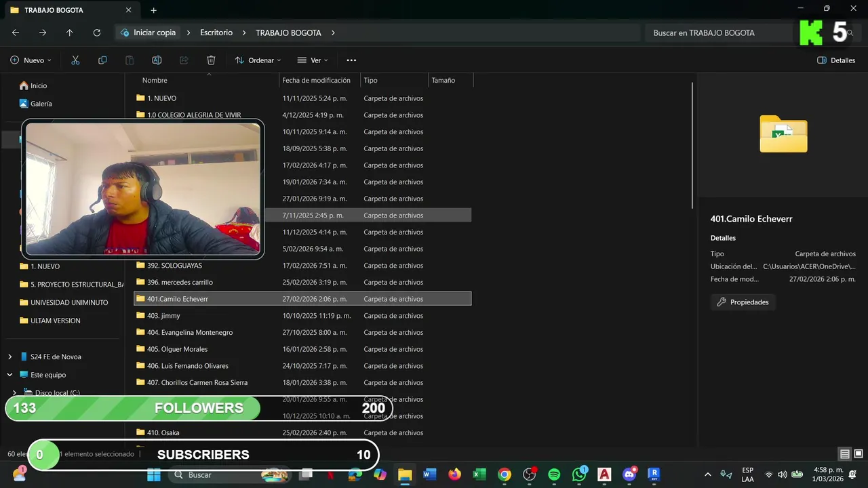Open a new File Explorer tab
868x488 pixels.
click(153, 10)
